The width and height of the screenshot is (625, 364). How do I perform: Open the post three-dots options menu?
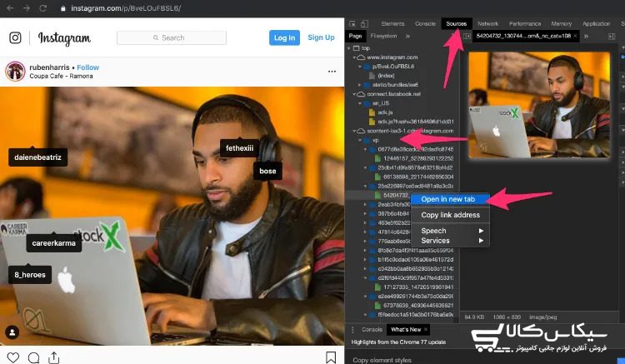(x=332, y=72)
